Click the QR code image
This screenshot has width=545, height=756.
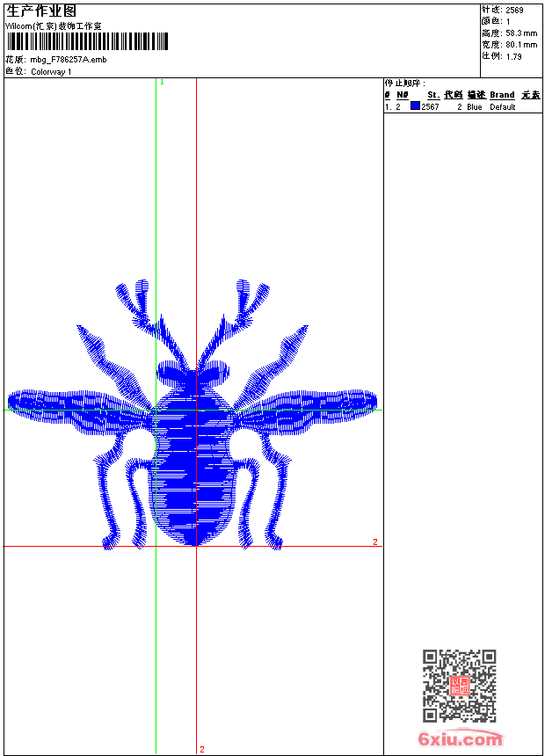tap(459, 686)
